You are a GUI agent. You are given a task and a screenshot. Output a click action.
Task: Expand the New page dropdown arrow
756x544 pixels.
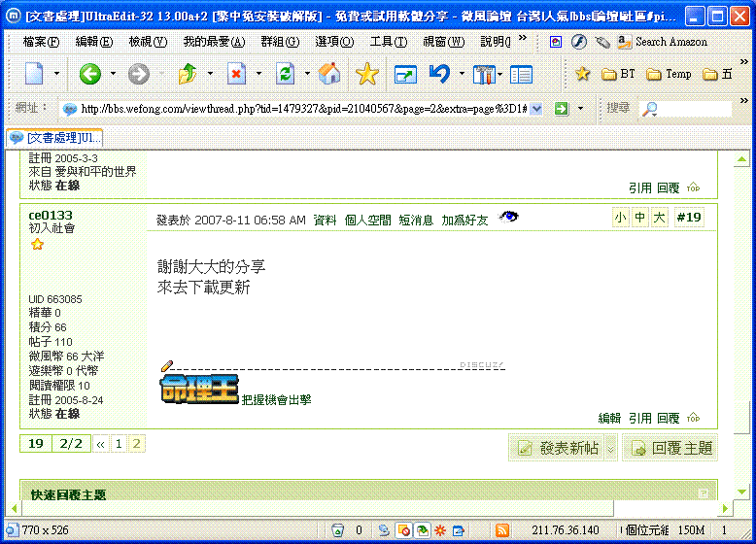tap(56, 74)
